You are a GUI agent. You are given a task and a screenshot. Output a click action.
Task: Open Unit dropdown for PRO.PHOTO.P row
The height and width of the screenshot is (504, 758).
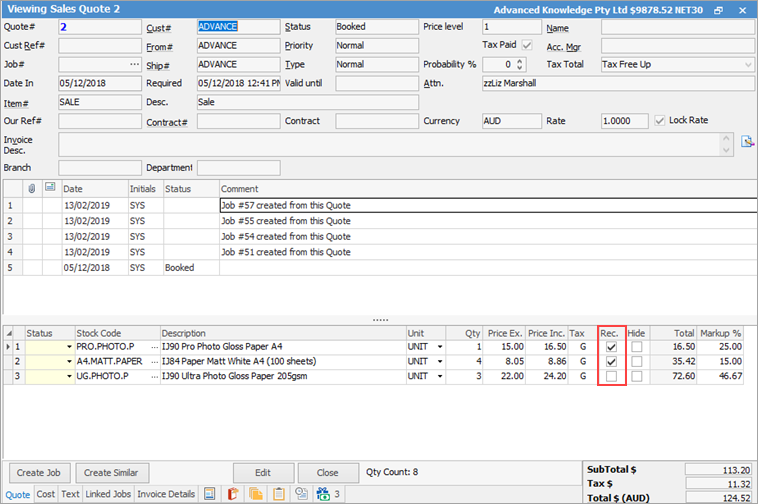point(439,347)
